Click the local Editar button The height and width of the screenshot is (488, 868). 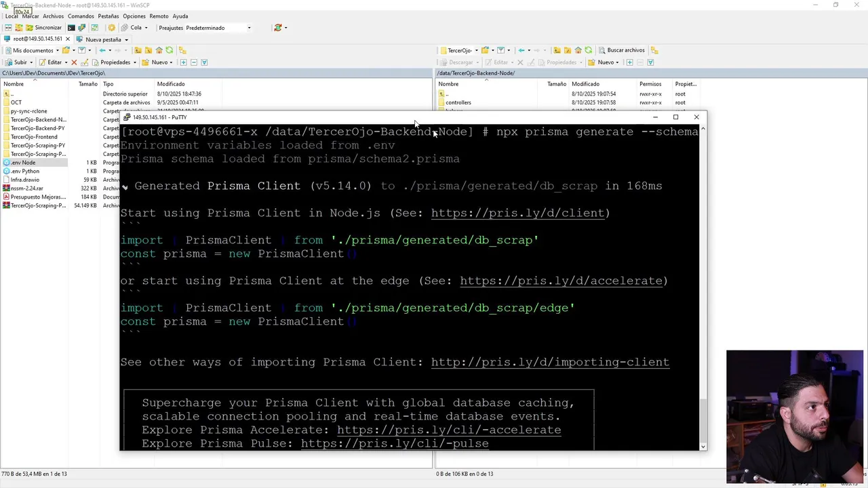point(49,62)
